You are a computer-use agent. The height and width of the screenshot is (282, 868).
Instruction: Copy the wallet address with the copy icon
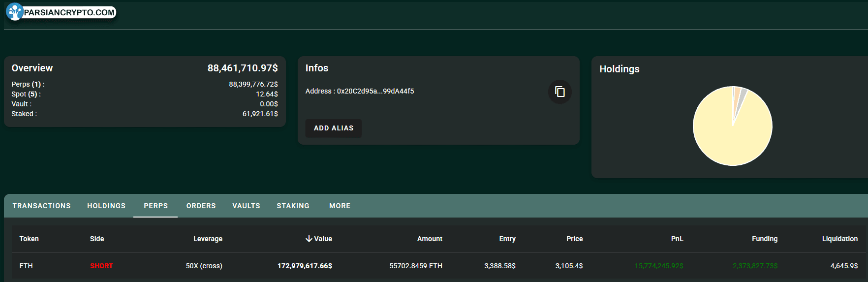559,92
